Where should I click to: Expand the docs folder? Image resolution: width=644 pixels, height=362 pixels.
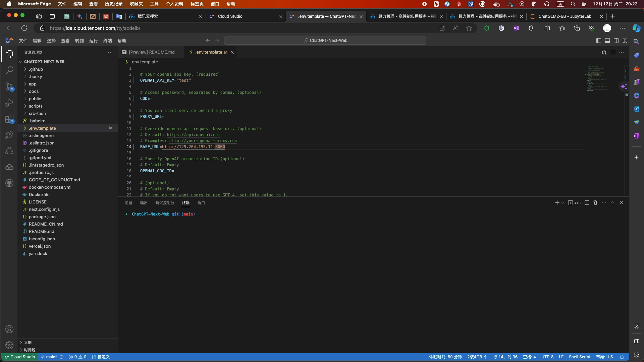point(34,91)
